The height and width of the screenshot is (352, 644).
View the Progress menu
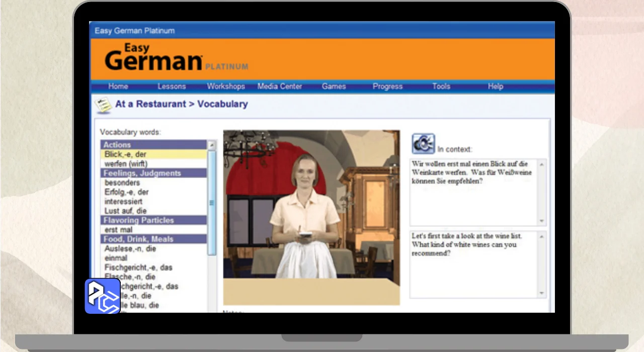(387, 86)
